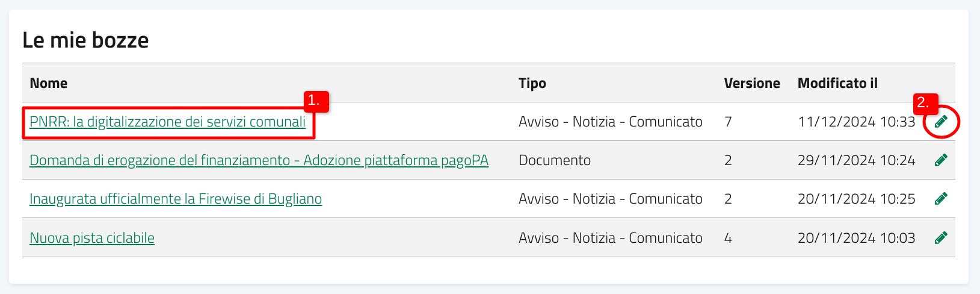Click the Le mie bozze heading
Screen dimensions: 980x294
coord(85,40)
